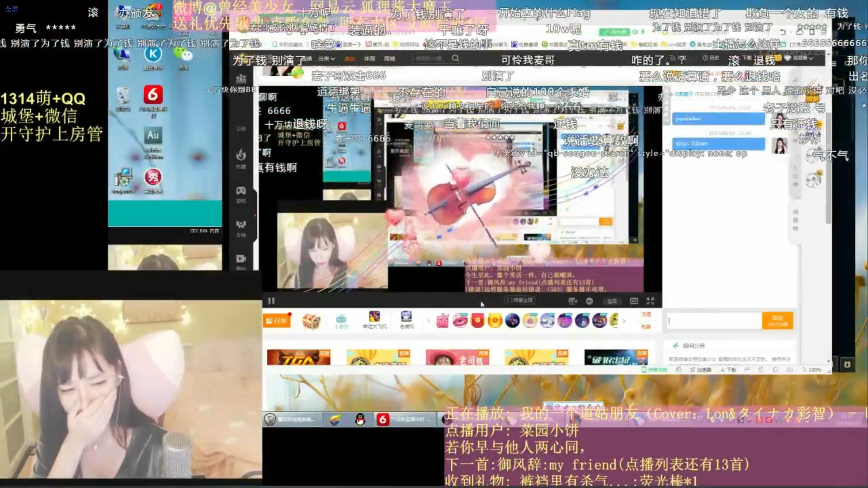Open the 体育 sports tab

(x=369, y=59)
